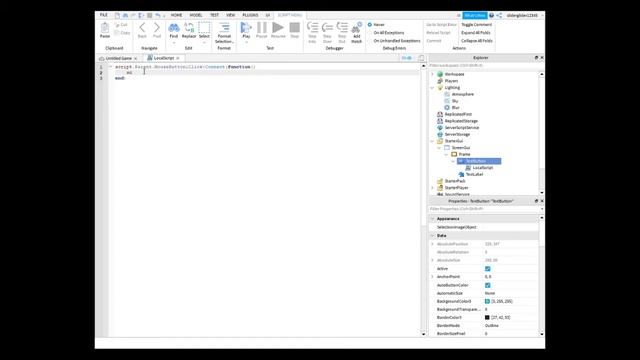Open the Untitled Game document tab

tap(118, 58)
